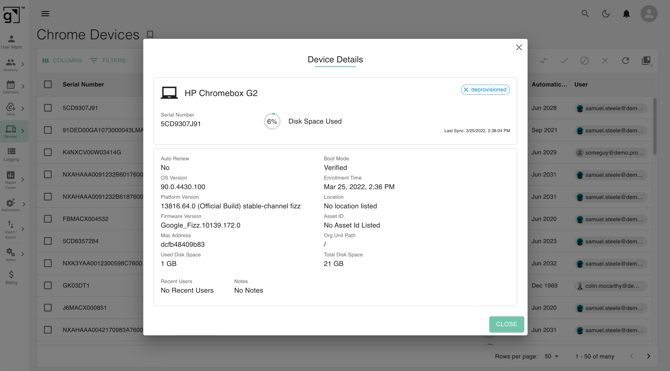The width and height of the screenshot is (670, 371).
Task: Open Admin section in the sidebar
Action: pyautogui.click(x=11, y=254)
